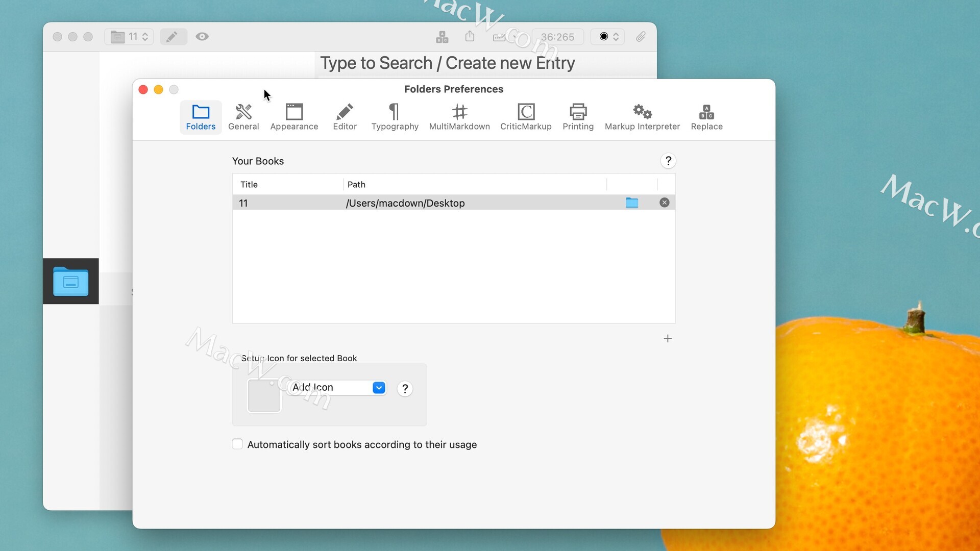Switch to the Editor preferences tab
This screenshot has width=980, height=551.
[345, 117]
